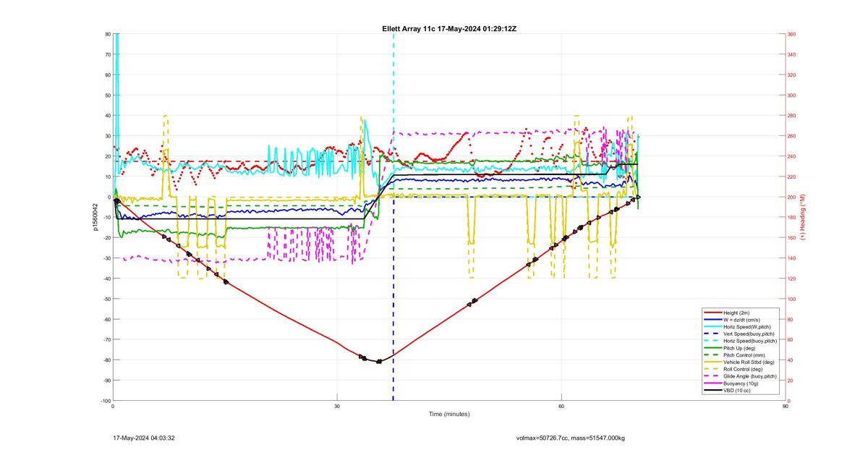Click the '17-May-2024 04:03:32' footer timestamp

tap(145, 438)
